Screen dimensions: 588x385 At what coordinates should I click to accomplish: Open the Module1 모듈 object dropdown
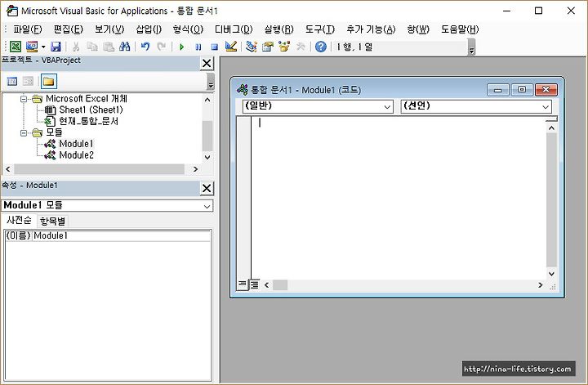coord(207,206)
